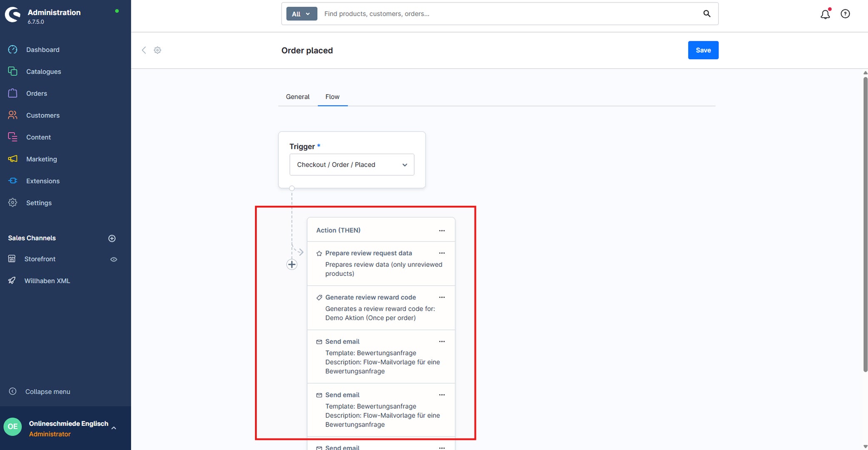Click the Marketing megaphone icon
868x450 pixels.
[x=12, y=159]
